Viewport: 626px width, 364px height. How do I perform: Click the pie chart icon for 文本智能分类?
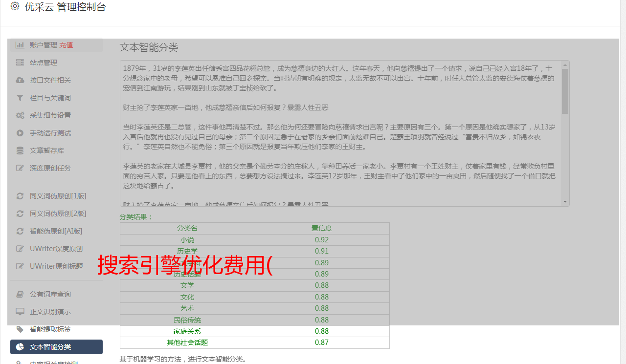point(20,347)
